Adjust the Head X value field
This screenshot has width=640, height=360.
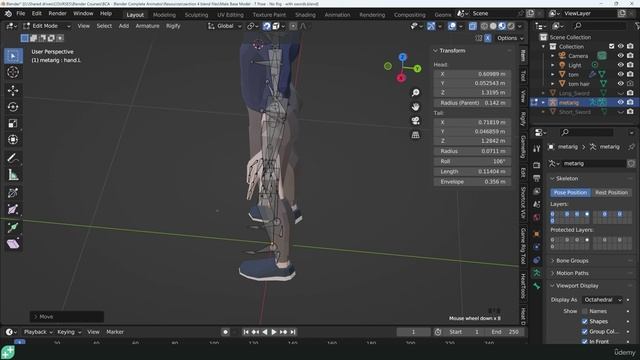pyautogui.click(x=472, y=74)
